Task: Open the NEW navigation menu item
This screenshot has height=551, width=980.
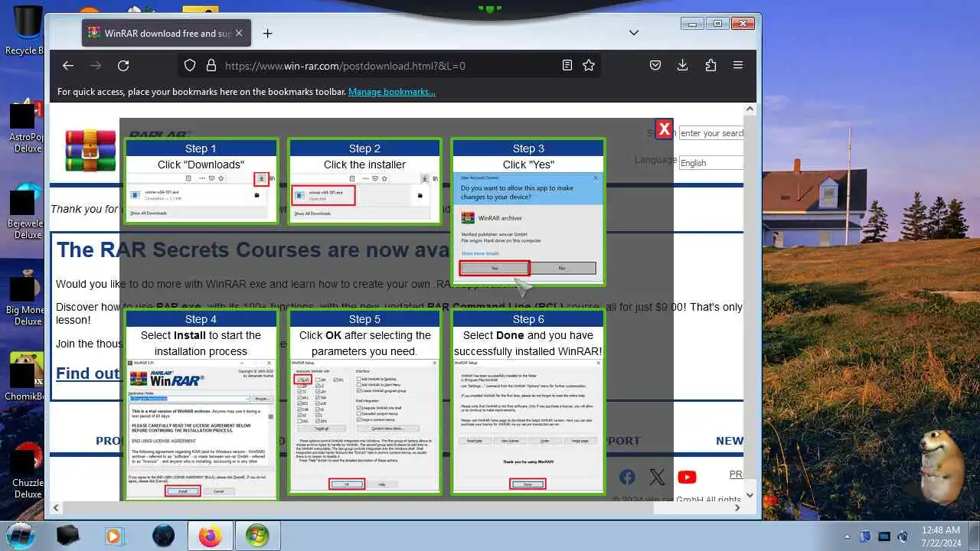Action: [729, 441]
